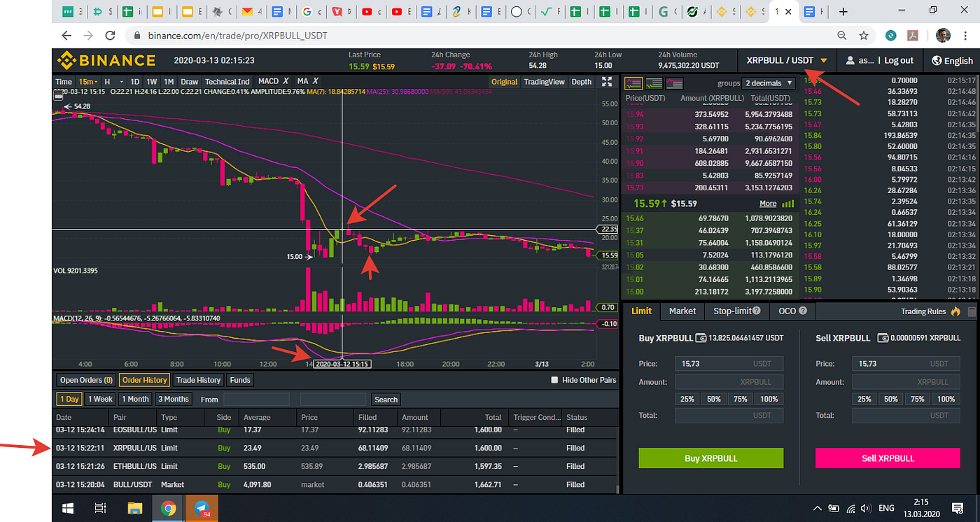Open the Trade History tab
Viewport: 980px width, 522px height.
coord(198,380)
